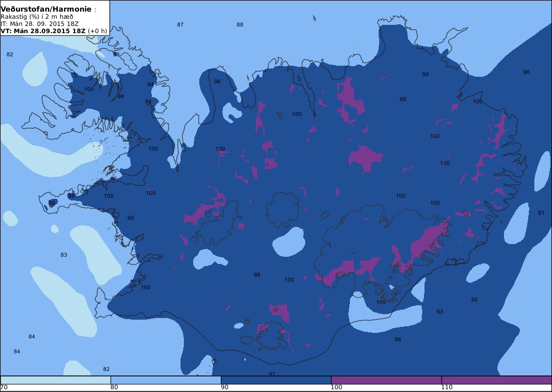The image size is (552, 392).
Task: Click the '80' color scale tick label
Action: (114, 388)
